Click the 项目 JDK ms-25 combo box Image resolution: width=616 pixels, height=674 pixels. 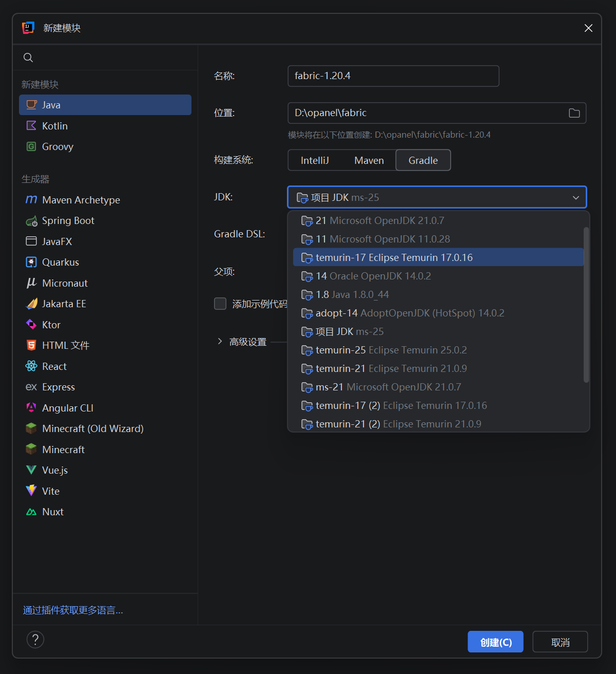437,197
